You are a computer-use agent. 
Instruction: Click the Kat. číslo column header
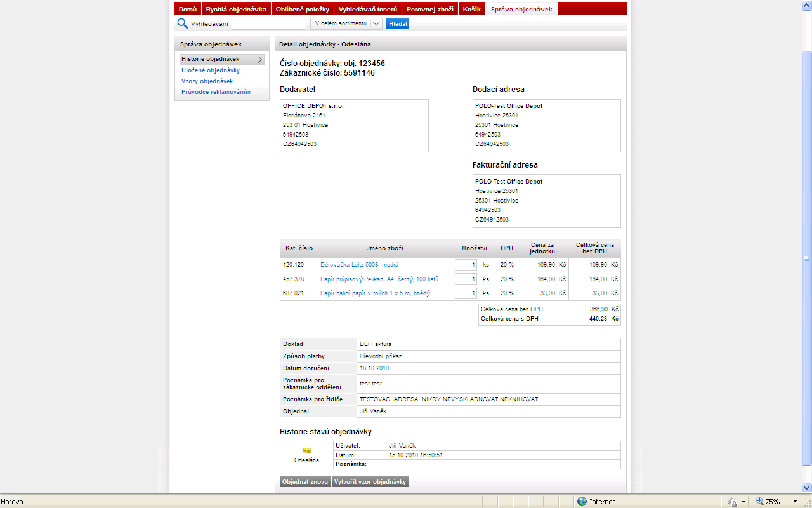299,248
